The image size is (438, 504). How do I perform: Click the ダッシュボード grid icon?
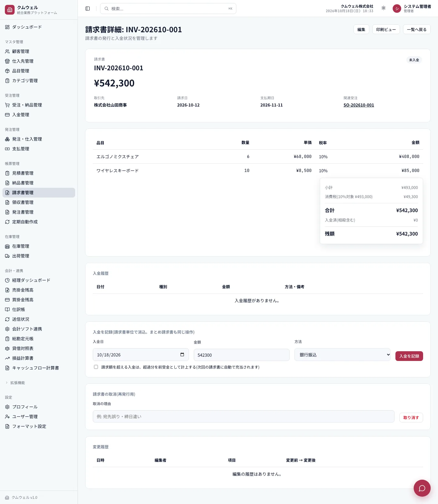[x=7, y=27]
